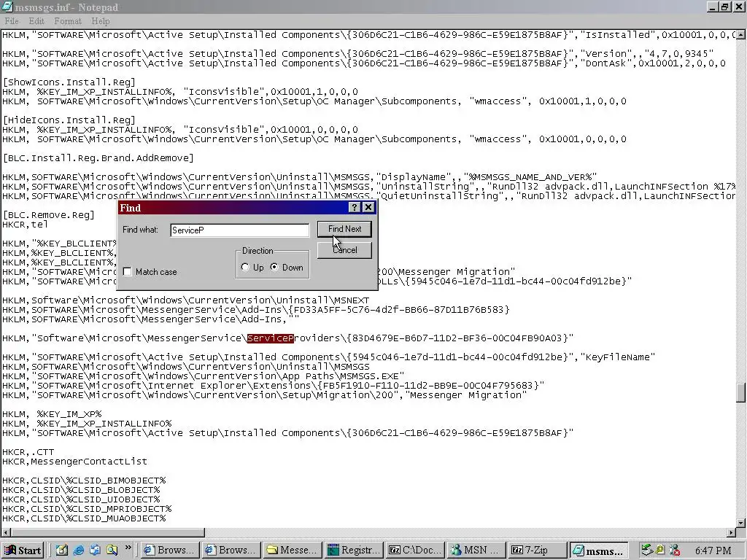Click the CLSID_BIMOBJECT line
The width and height of the screenshot is (747, 560).
[84, 481]
